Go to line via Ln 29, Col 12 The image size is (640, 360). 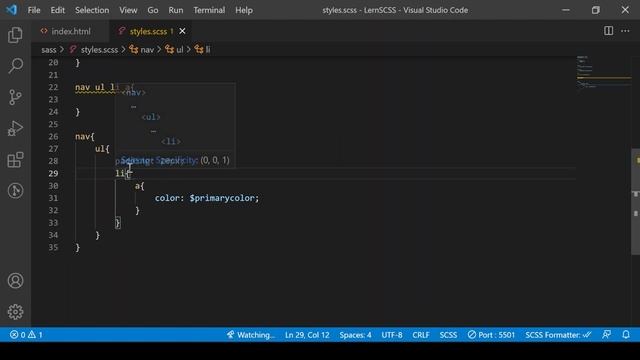[307, 335]
